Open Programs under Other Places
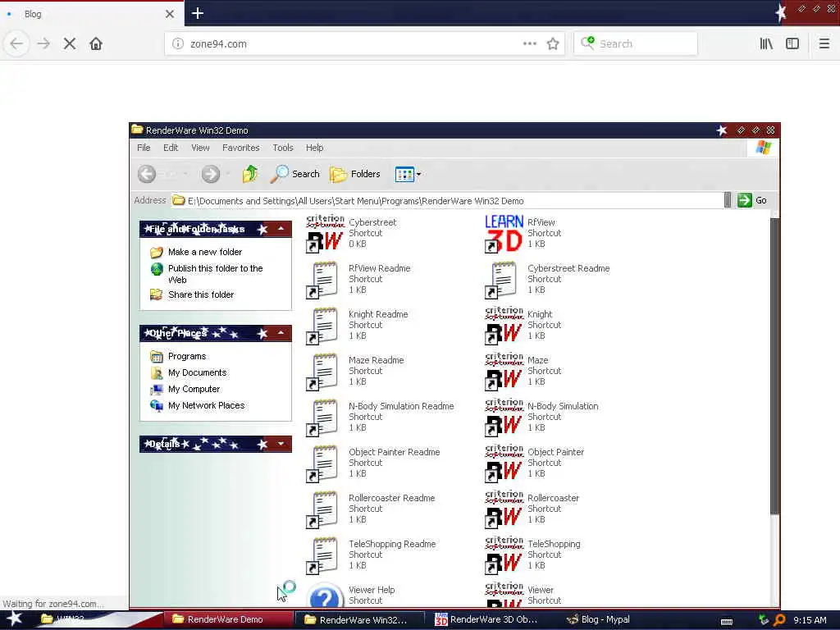The width and height of the screenshot is (840, 630). (x=187, y=356)
